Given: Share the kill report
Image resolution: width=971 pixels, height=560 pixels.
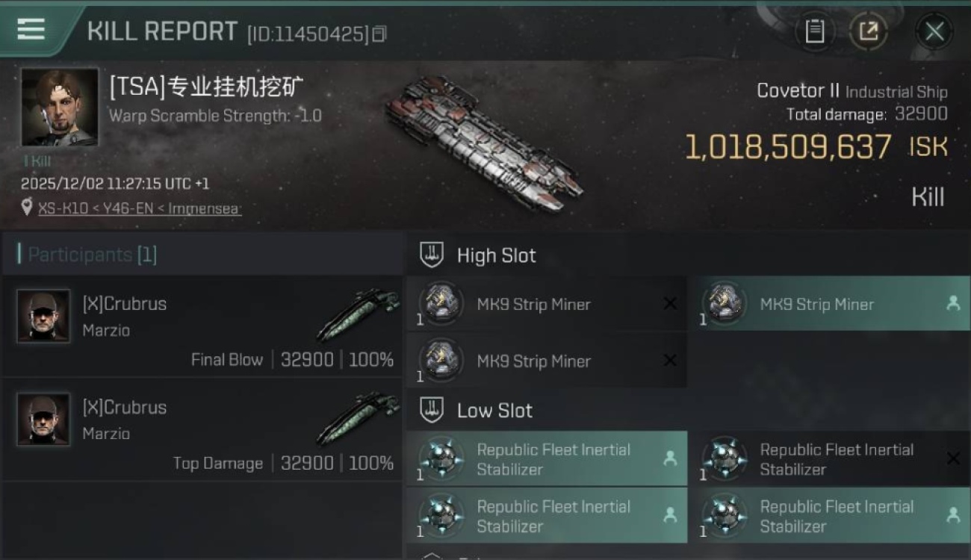Looking at the screenshot, I should (x=869, y=31).
